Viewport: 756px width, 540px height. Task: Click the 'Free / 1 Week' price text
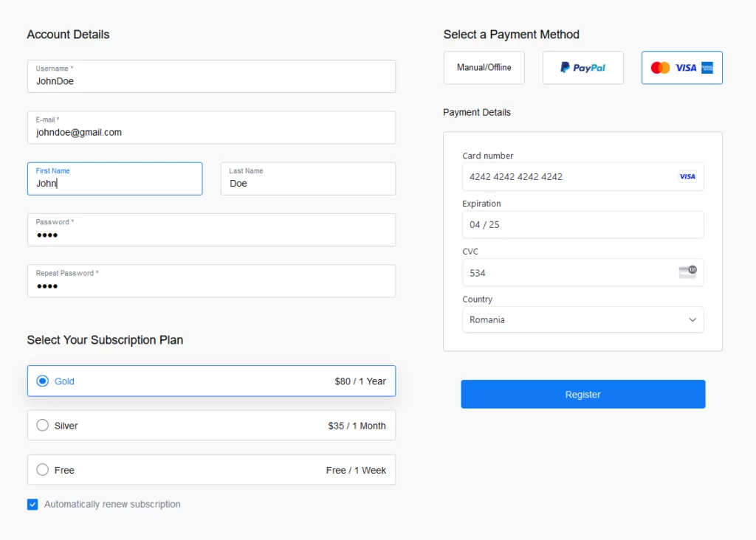356,470
